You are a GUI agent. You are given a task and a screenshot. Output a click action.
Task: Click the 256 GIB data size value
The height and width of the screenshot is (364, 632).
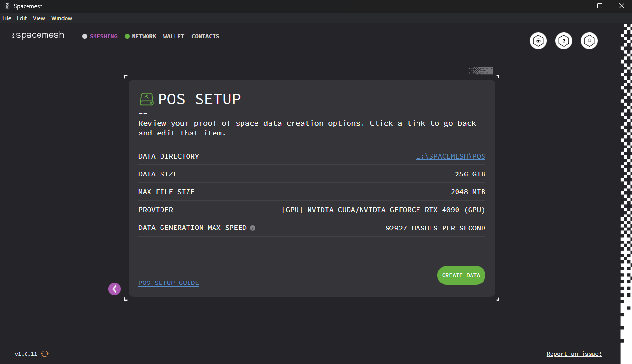tap(470, 174)
